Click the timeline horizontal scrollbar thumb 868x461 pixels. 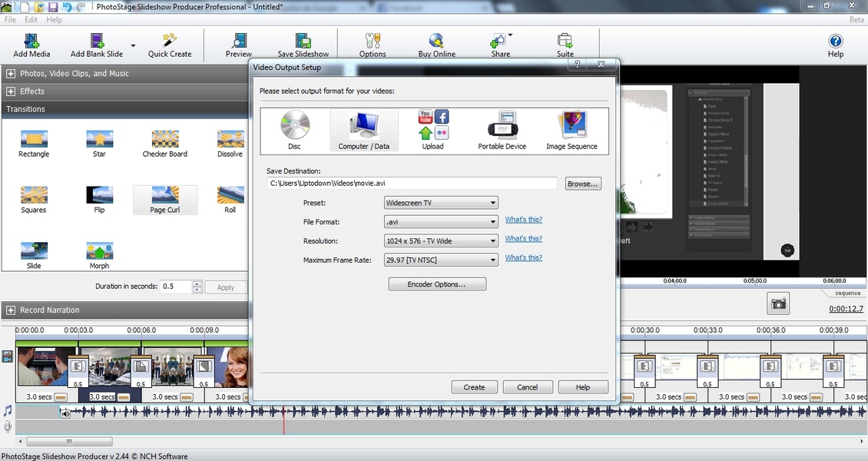pos(70,441)
